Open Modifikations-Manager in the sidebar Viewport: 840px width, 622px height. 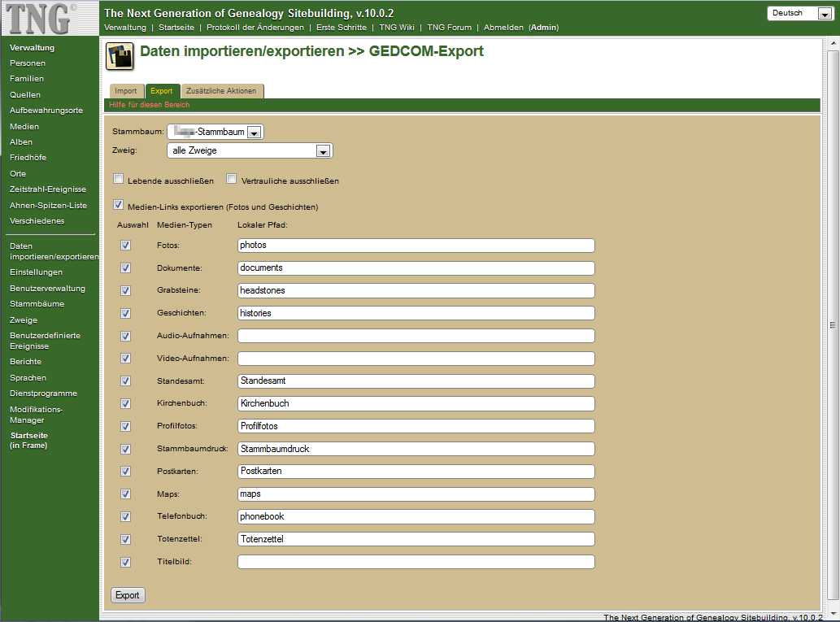point(36,415)
